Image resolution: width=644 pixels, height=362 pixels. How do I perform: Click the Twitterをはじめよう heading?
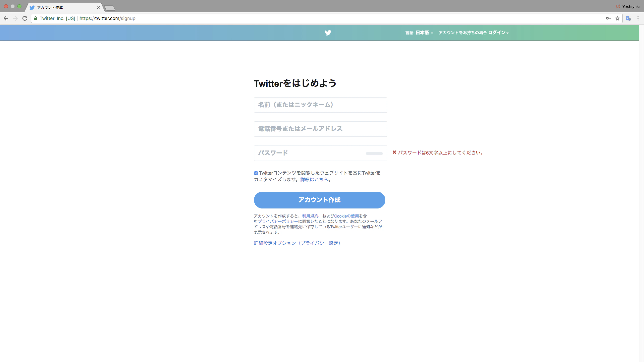pyautogui.click(x=295, y=83)
